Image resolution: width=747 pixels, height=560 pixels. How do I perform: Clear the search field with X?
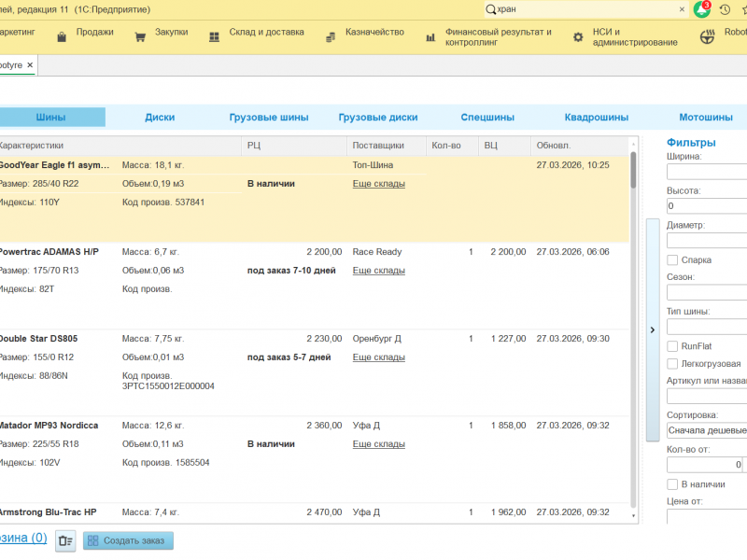pos(682,9)
